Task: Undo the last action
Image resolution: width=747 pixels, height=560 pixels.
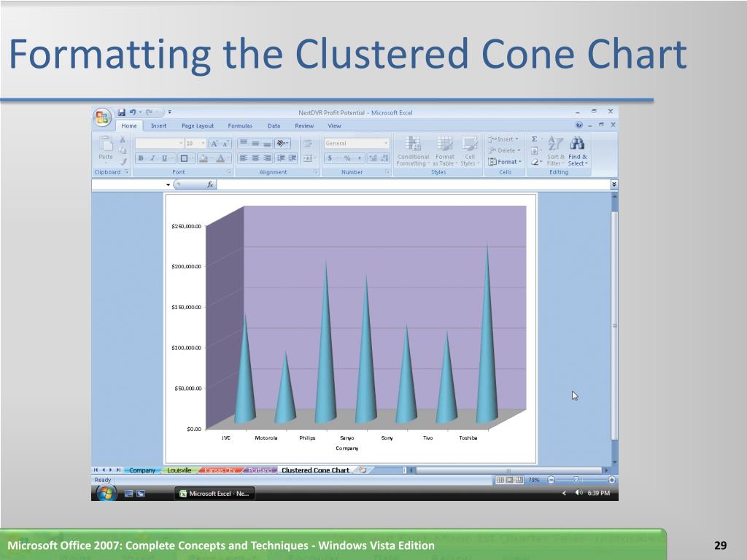Action: pyautogui.click(x=133, y=112)
